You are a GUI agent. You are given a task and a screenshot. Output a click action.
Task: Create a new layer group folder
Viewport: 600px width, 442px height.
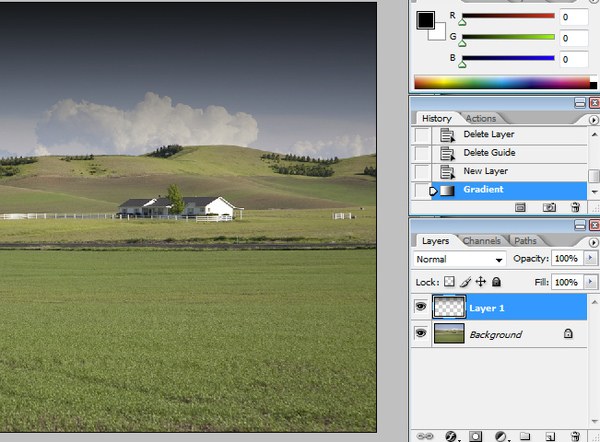coord(525,436)
